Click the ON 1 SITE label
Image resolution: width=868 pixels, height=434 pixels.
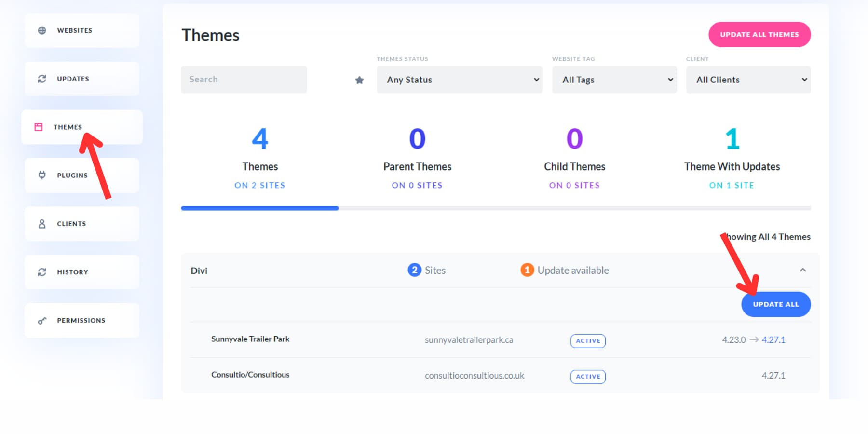(732, 185)
